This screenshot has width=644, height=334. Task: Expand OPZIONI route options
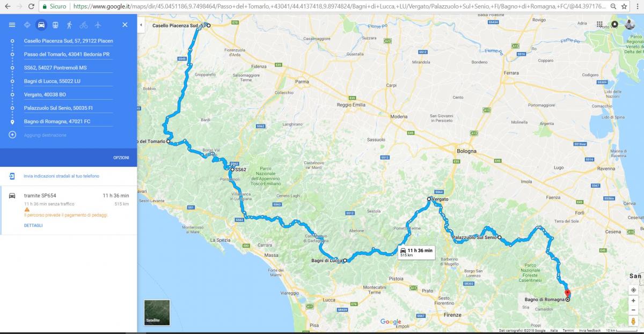(x=121, y=158)
